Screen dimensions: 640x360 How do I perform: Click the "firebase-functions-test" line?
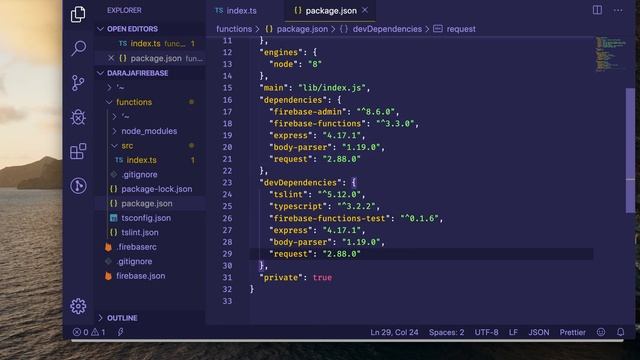356,218
